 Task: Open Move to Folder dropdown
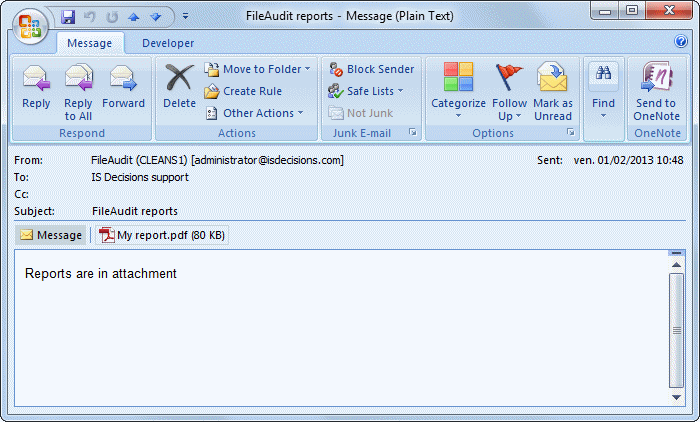pos(257,69)
